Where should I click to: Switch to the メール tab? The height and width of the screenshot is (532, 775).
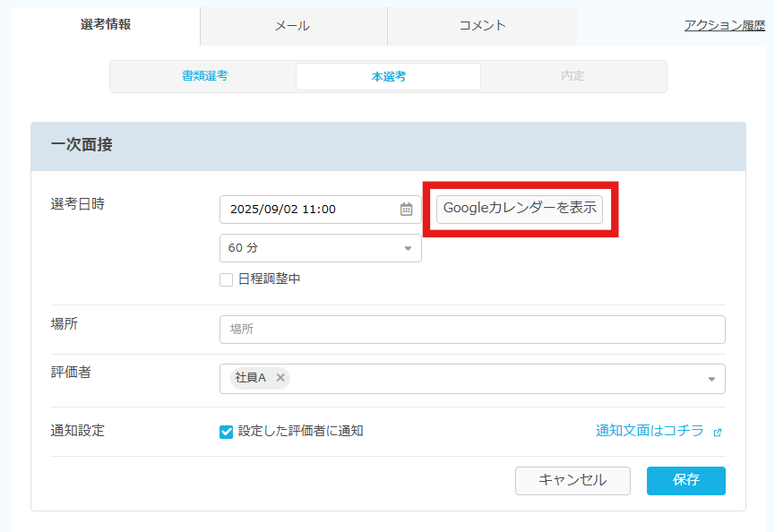point(293,26)
